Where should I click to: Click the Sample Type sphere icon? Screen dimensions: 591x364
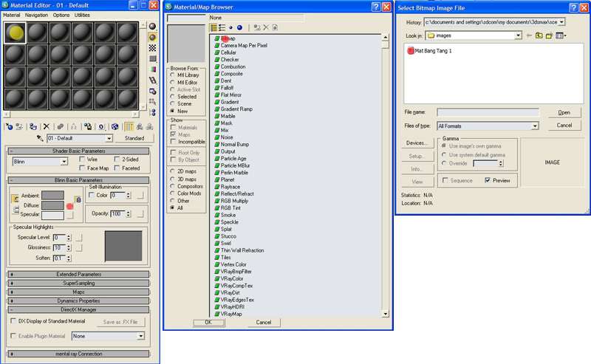pyautogui.click(x=152, y=26)
